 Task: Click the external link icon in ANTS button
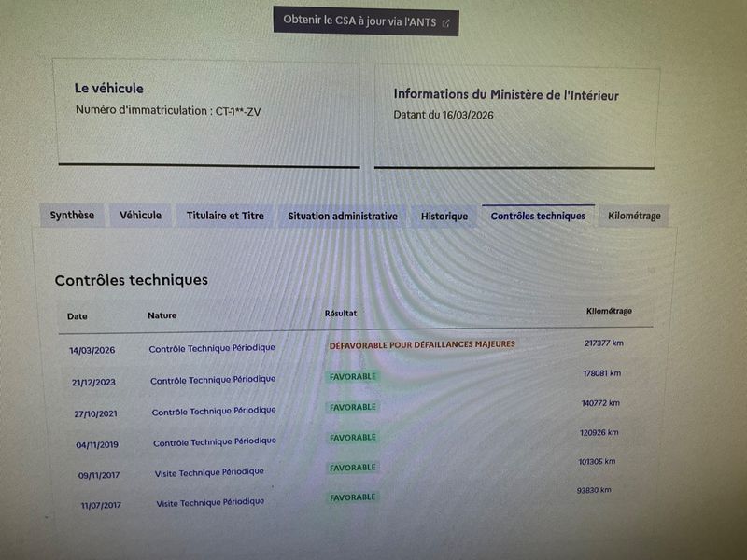(446, 23)
